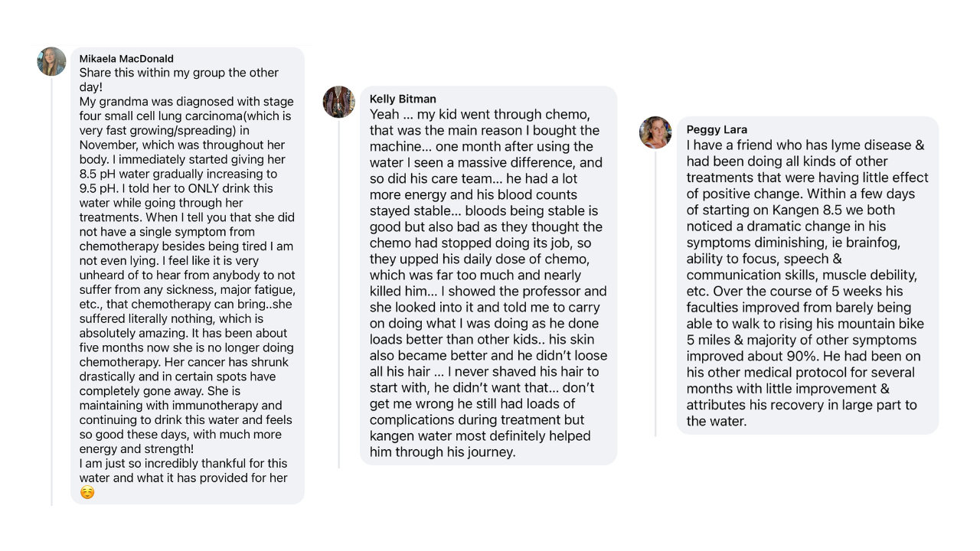Click the reply thread line under Kelly's avatar
980x551 pixels.
(x=338, y=292)
